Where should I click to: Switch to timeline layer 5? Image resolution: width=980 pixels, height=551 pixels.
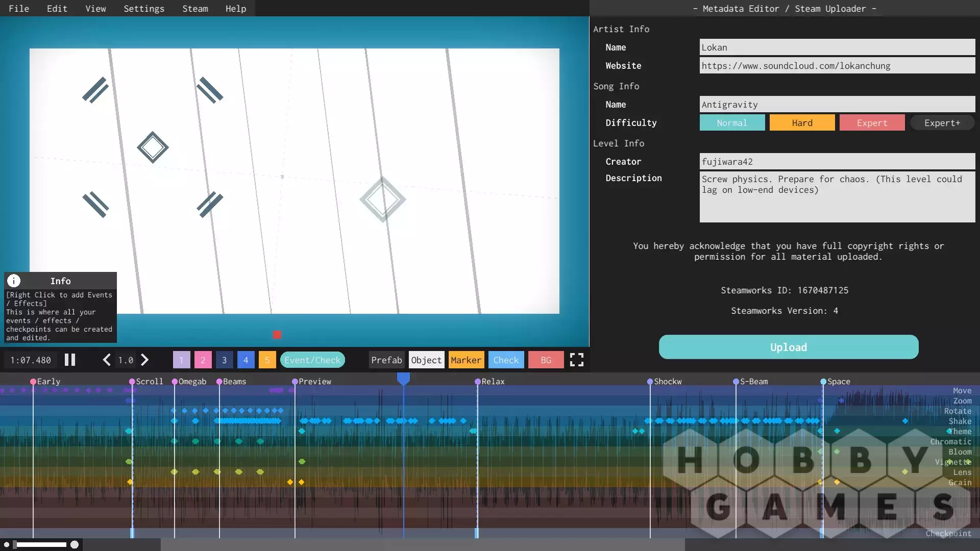tap(267, 360)
